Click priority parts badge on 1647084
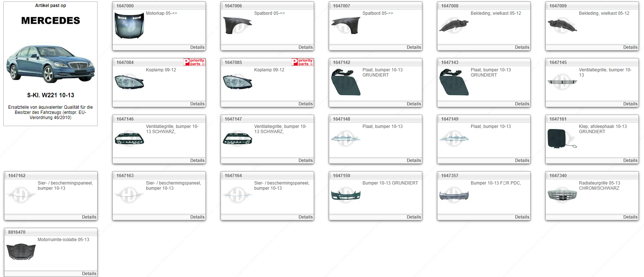The width and height of the screenshot is (644, 277). click(x=194, y=62)
